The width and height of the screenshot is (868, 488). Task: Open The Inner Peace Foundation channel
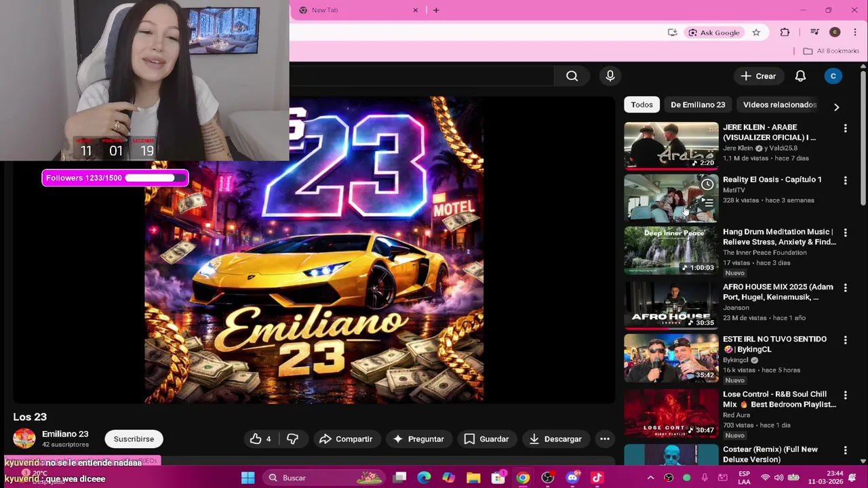[x=764, y=252]
